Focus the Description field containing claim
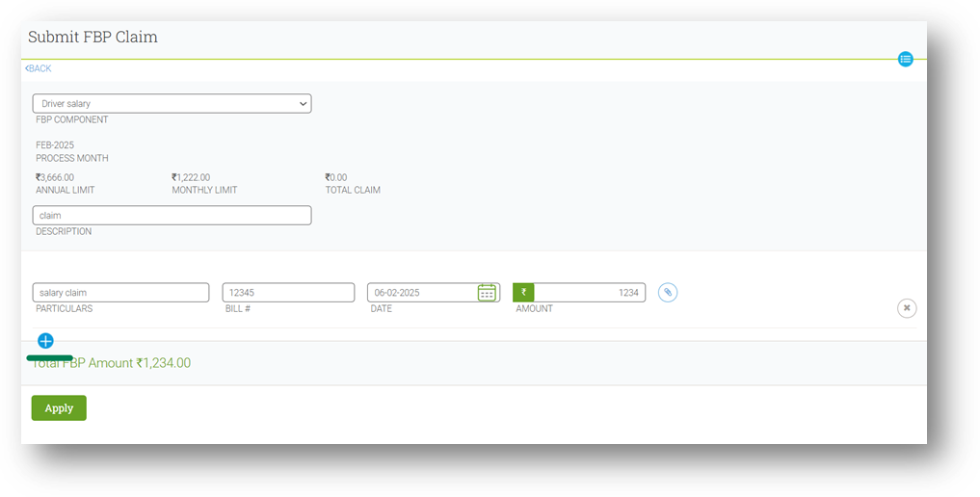The width and height of the screenshot is (980, 497). [172, 216]
